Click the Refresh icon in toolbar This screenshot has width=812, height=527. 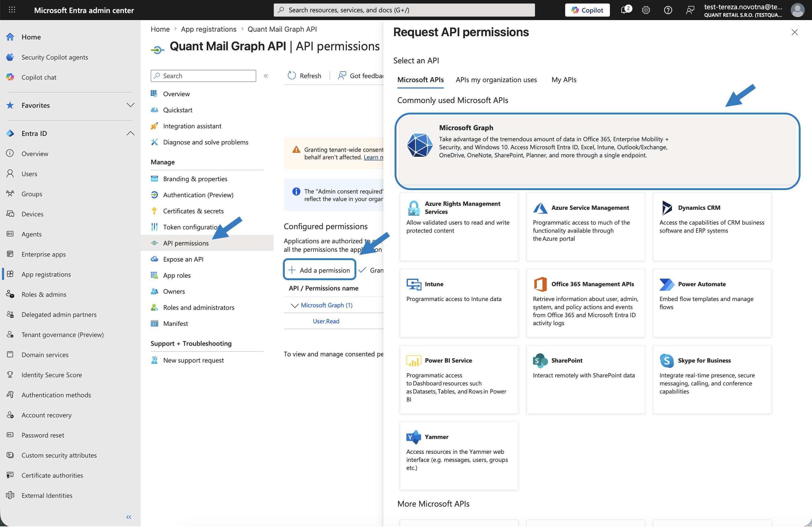coord(292,76)
